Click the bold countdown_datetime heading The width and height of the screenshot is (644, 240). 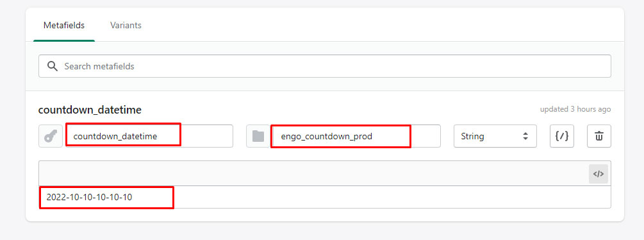pos(90,110)
